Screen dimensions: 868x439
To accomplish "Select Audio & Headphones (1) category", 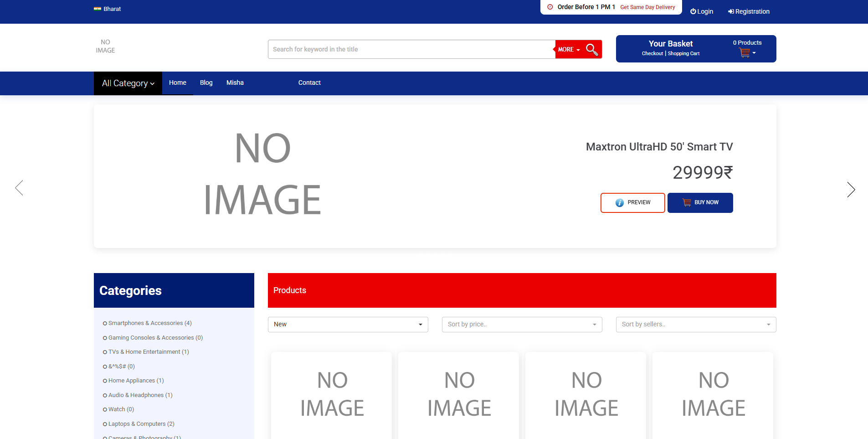I will click(140, 395).
